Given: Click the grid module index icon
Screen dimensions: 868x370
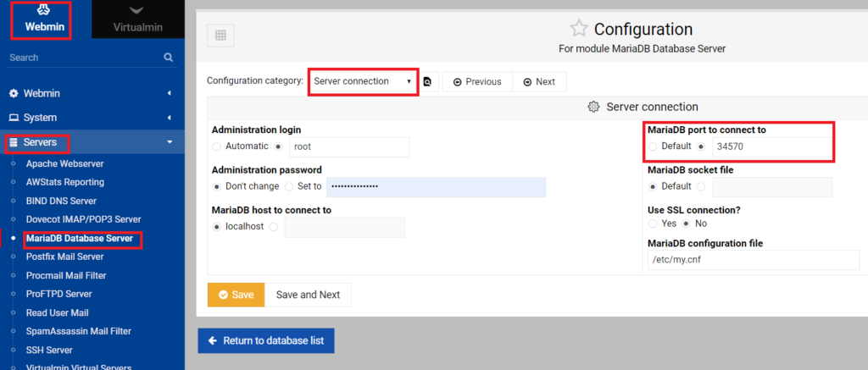Looking at the screenshot, I should pyautogui.click(x=220, y=36).
